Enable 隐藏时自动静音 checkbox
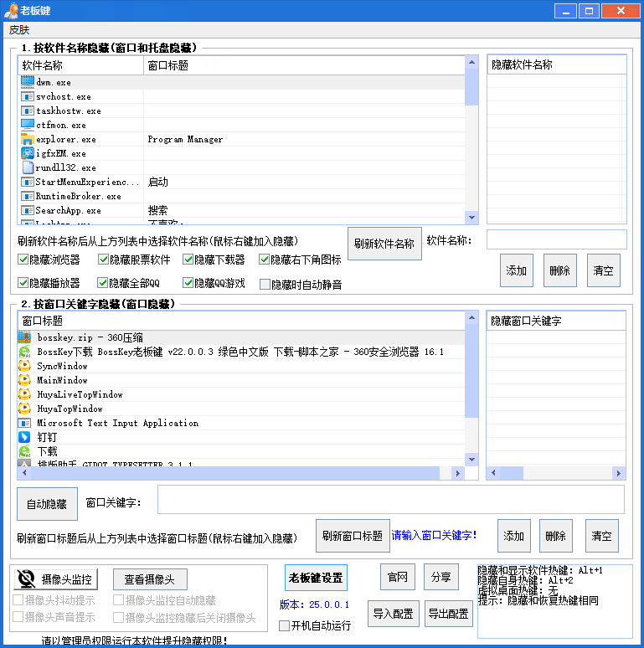This screenshot has height=648, width=644. [x=265, y=285]
